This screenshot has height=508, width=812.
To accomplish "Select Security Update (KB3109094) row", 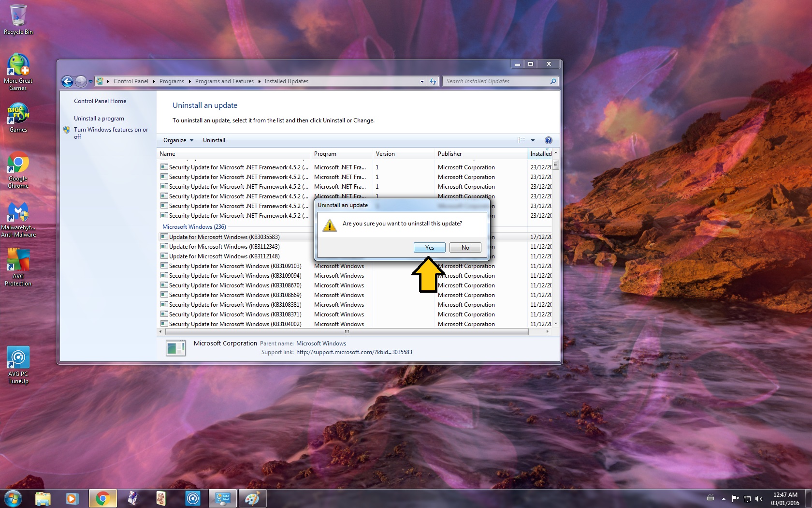I will (x=355, y=276).
